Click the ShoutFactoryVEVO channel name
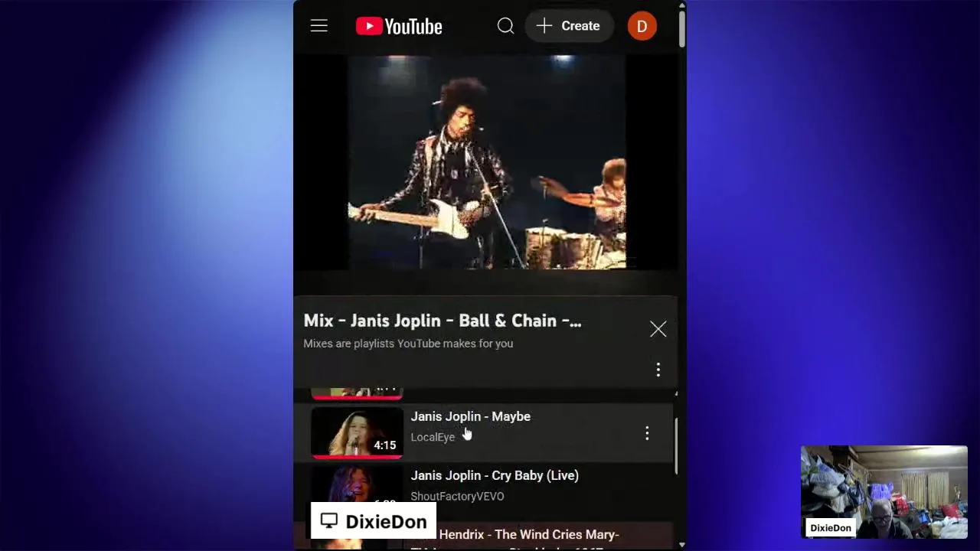This screenshot has width=980, height=551. tap(457, 496)
